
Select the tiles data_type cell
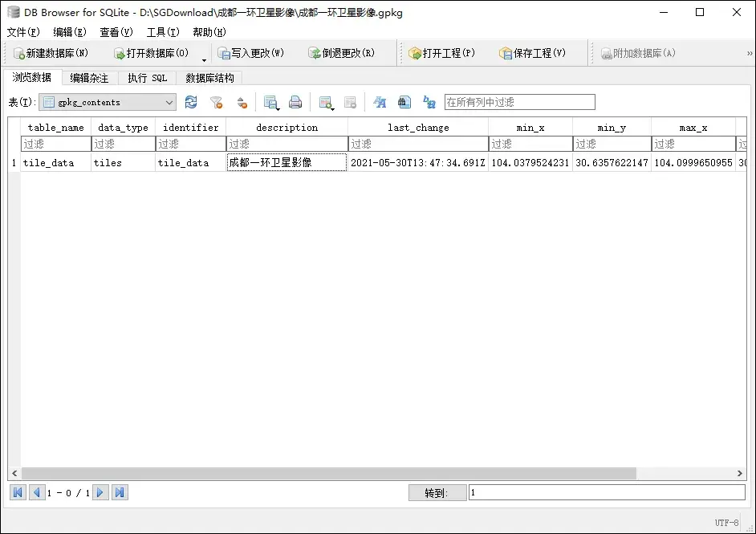[123, 162]
